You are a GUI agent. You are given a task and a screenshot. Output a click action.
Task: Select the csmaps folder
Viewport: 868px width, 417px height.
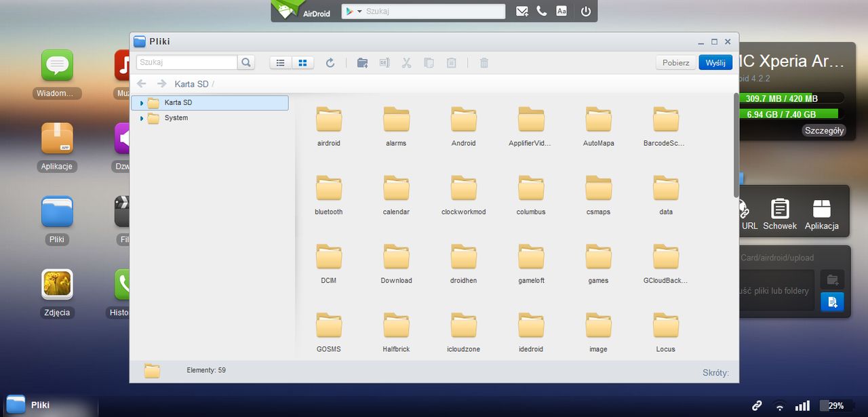(599, 195)
